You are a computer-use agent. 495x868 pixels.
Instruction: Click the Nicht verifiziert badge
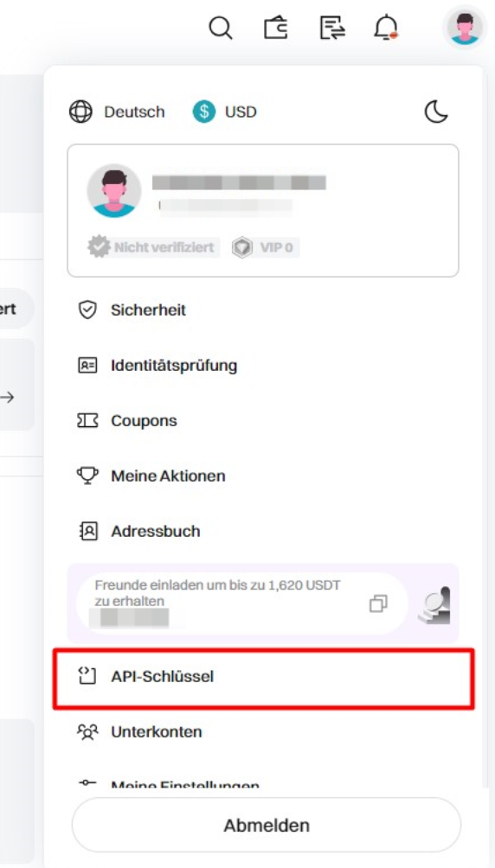[153, 247]
